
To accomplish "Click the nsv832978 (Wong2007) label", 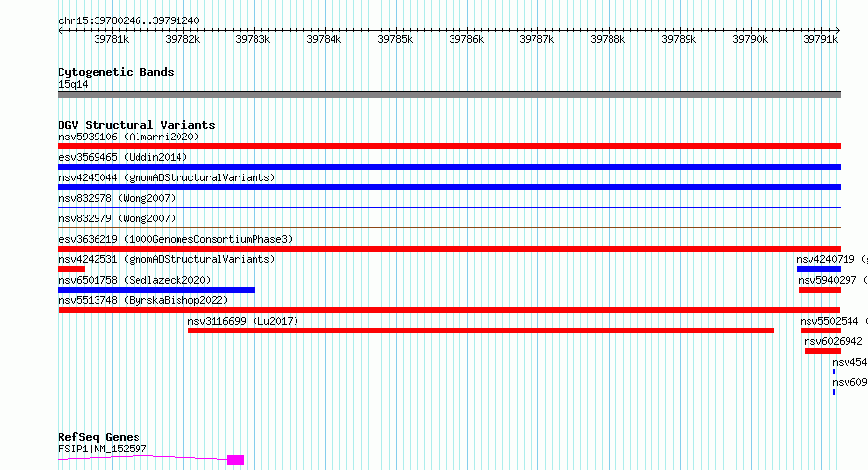I will click(117, 198).
